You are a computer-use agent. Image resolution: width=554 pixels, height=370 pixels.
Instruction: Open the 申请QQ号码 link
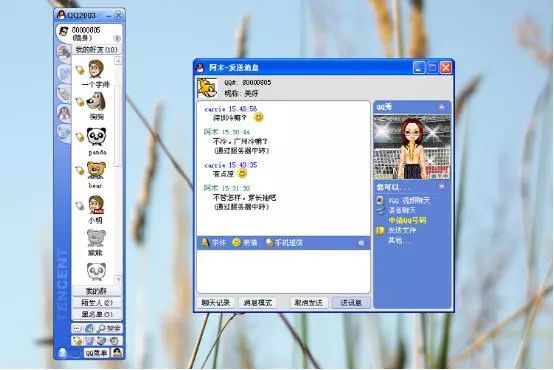tap(407, 221)
